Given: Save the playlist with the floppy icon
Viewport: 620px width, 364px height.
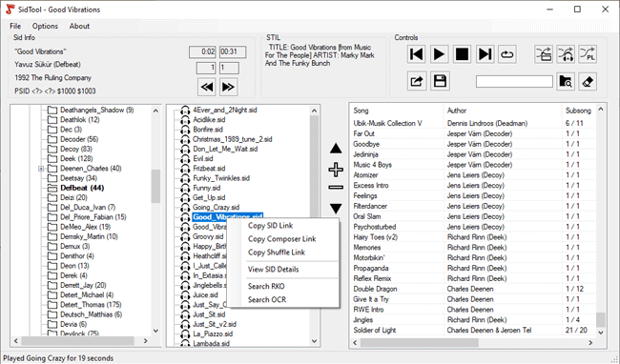Looking at the screenshot, I should point(440,81).
